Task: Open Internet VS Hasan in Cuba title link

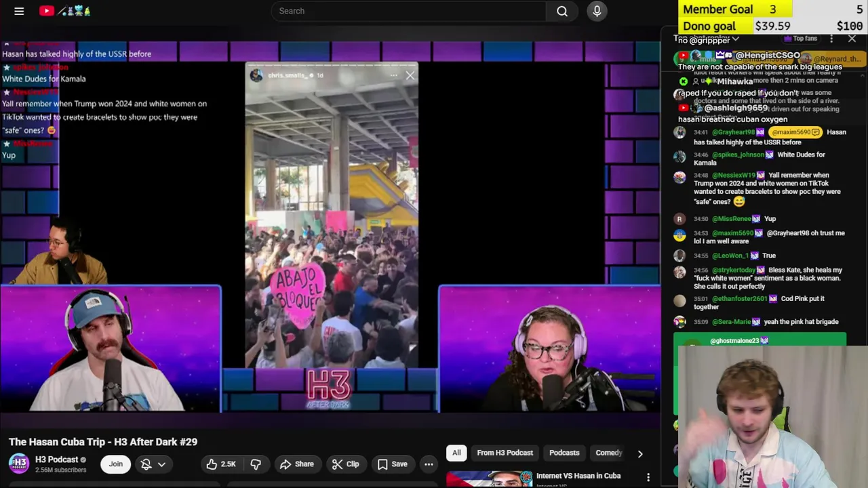Action: pyautogui.click(x=578, y=476)
